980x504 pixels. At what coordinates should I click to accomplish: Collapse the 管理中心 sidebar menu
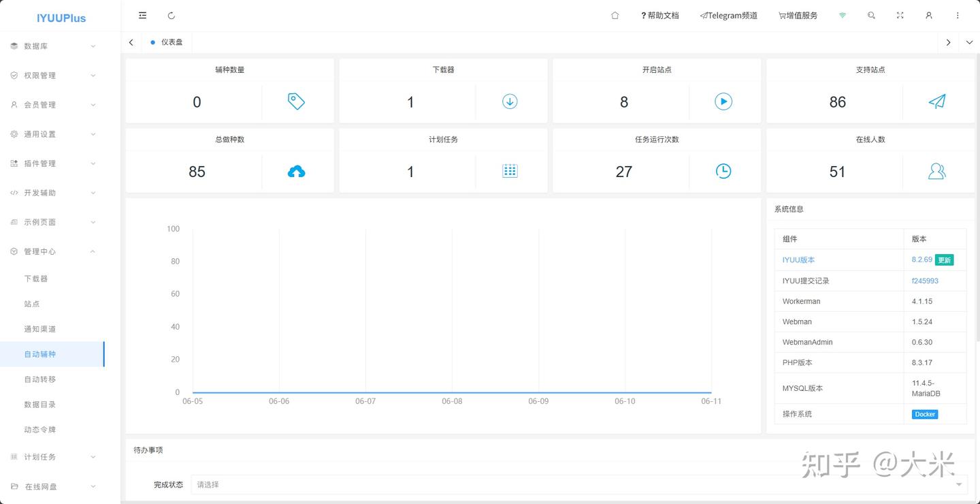click(x=52, y=251)
